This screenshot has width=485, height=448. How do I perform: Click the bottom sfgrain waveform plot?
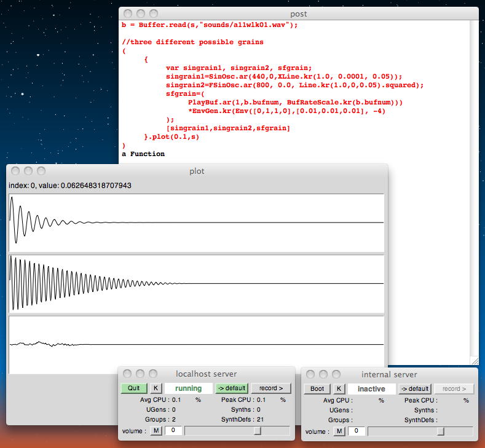[x=196, y=344]
